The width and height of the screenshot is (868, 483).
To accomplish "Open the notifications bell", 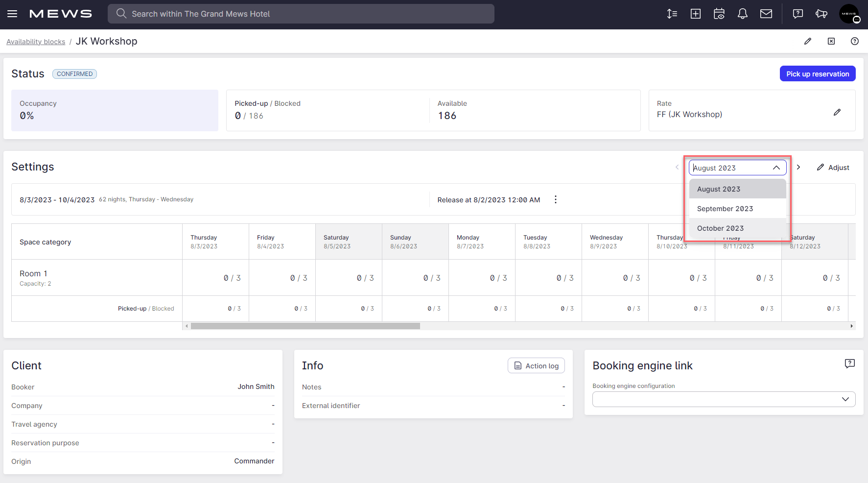I will click(x=742, y=14).
